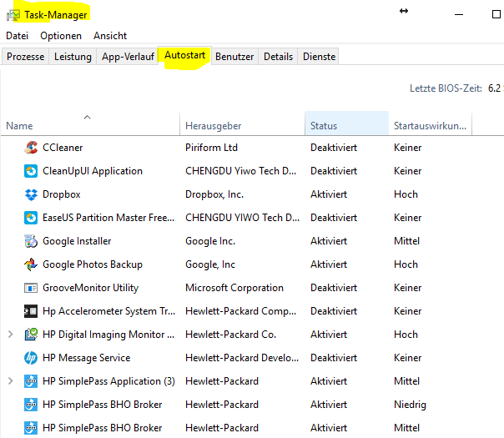Open the Optionen menu
504x438 pixels.
pos(61,36)
